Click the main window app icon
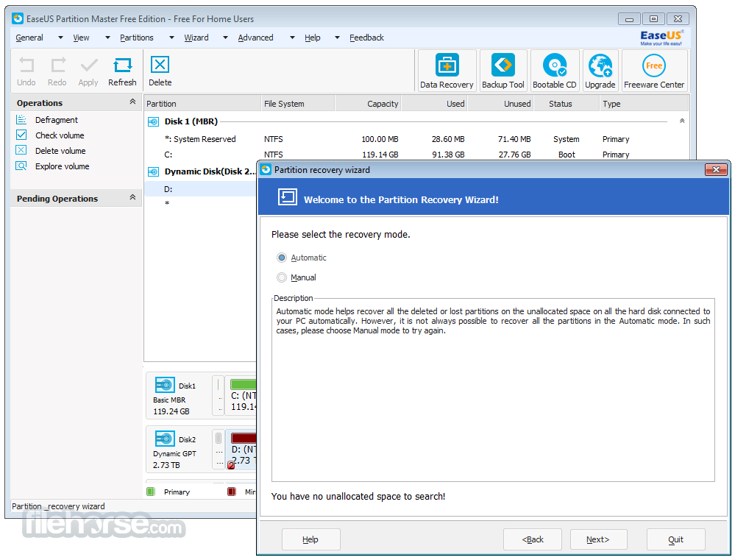This screenshot has height=560, width=735. pos(18,18)
